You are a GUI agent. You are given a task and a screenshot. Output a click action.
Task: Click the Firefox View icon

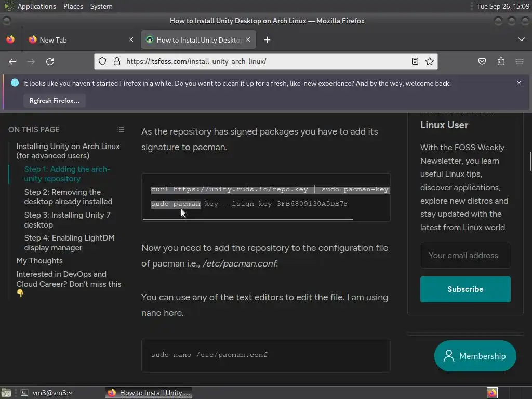click(10, 39)
